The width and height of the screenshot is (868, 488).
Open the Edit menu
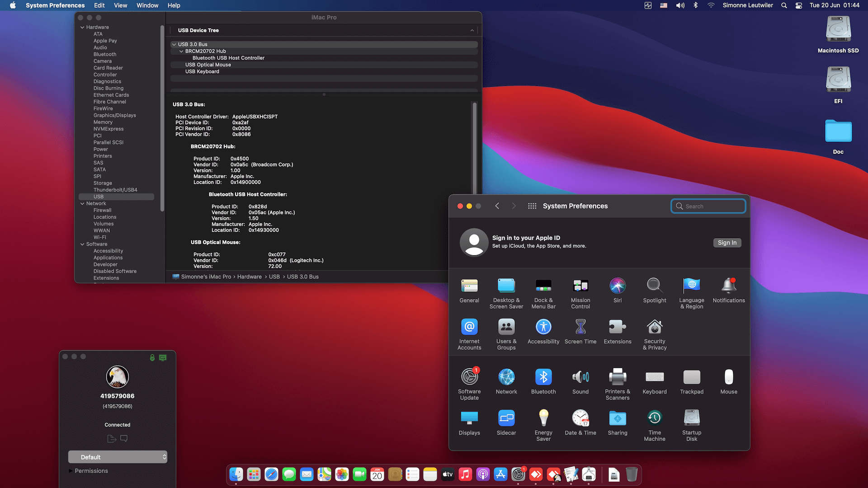click(99, 5)
